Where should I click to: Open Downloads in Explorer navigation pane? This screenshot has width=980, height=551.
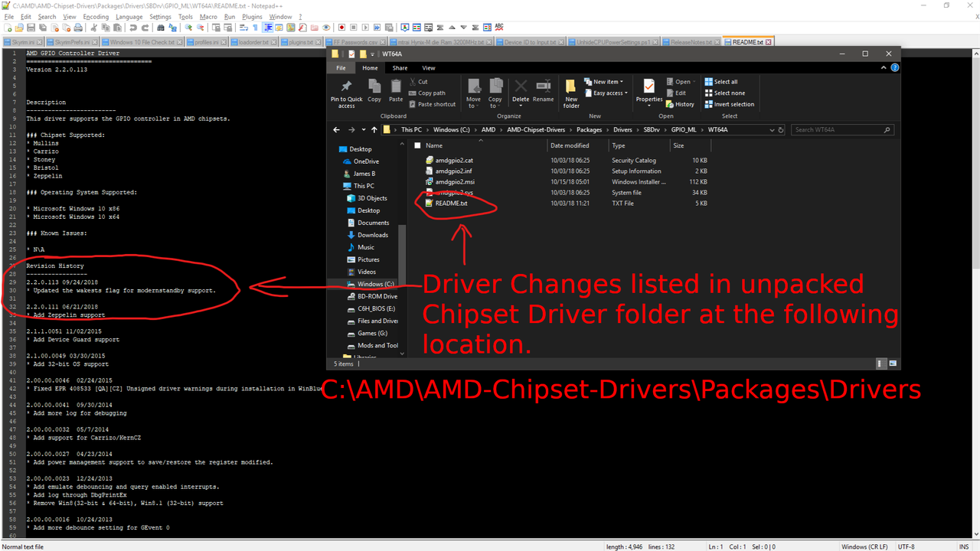pyautogui.click(x=372, y=235)
